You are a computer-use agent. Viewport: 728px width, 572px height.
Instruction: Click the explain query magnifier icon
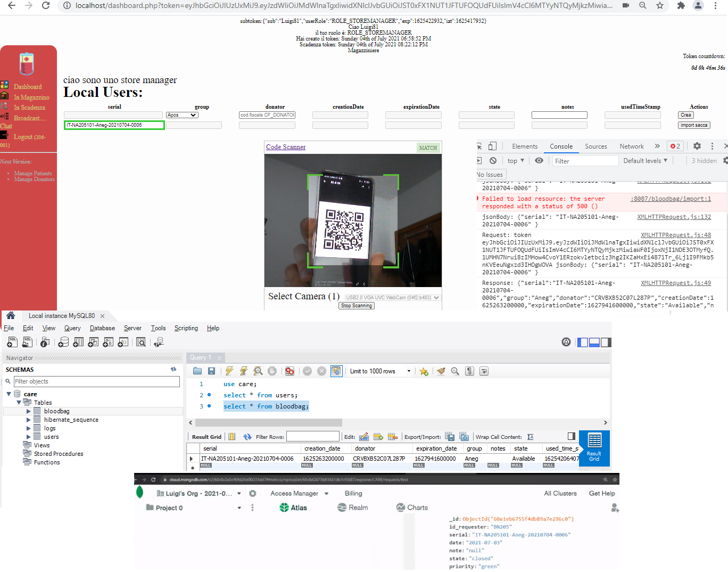258,371
